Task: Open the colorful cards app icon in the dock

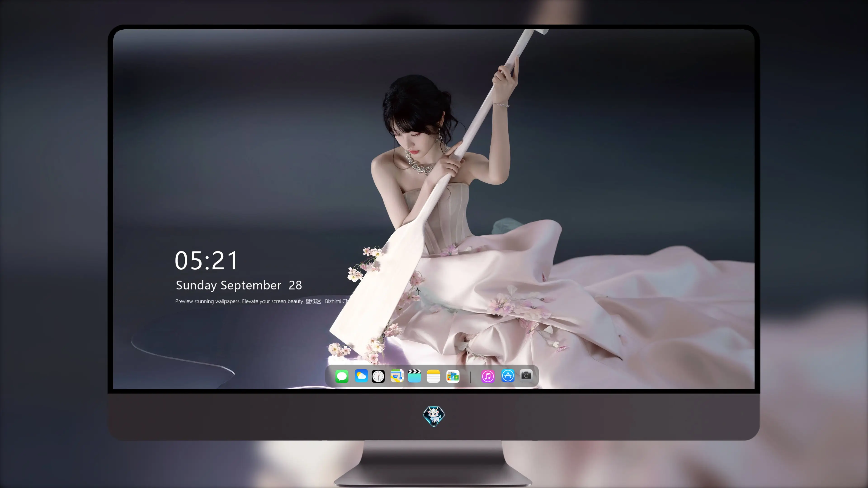Action: pos(453,376)
